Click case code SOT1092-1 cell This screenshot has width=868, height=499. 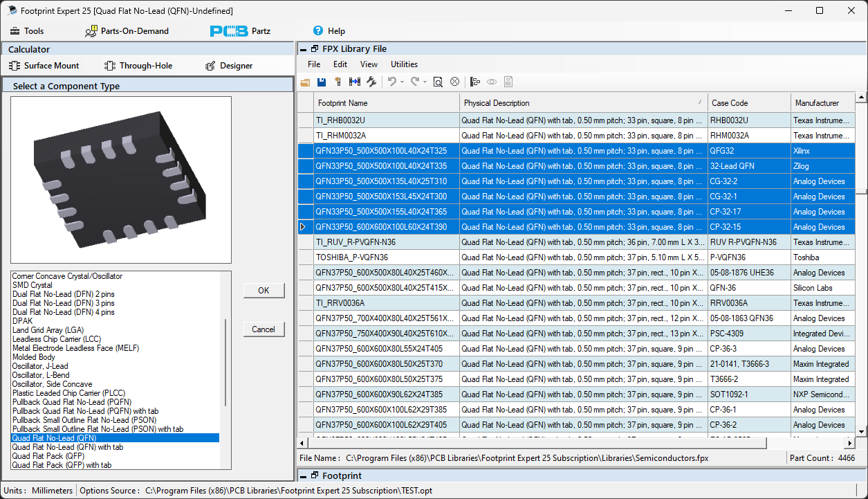click(749, 394)
